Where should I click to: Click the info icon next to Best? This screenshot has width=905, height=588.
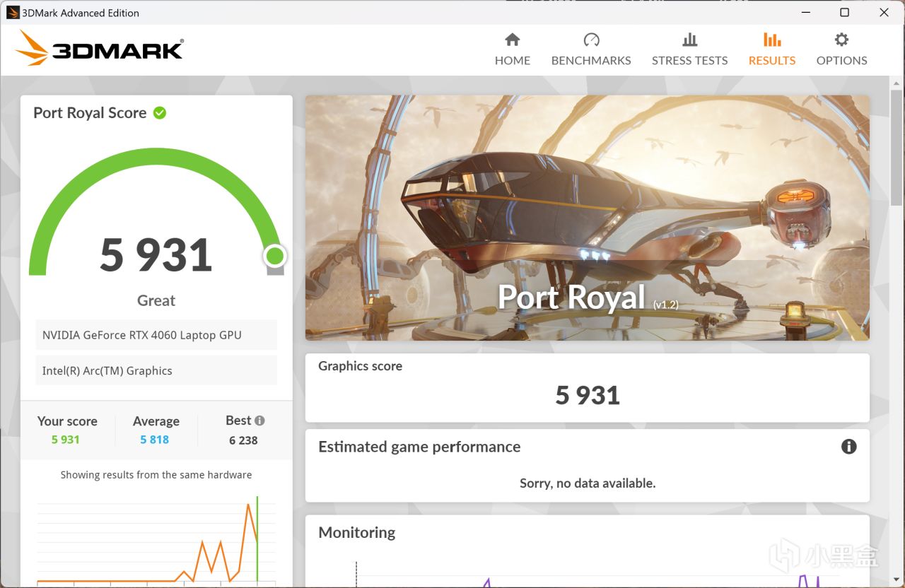(x=259, y=421)
